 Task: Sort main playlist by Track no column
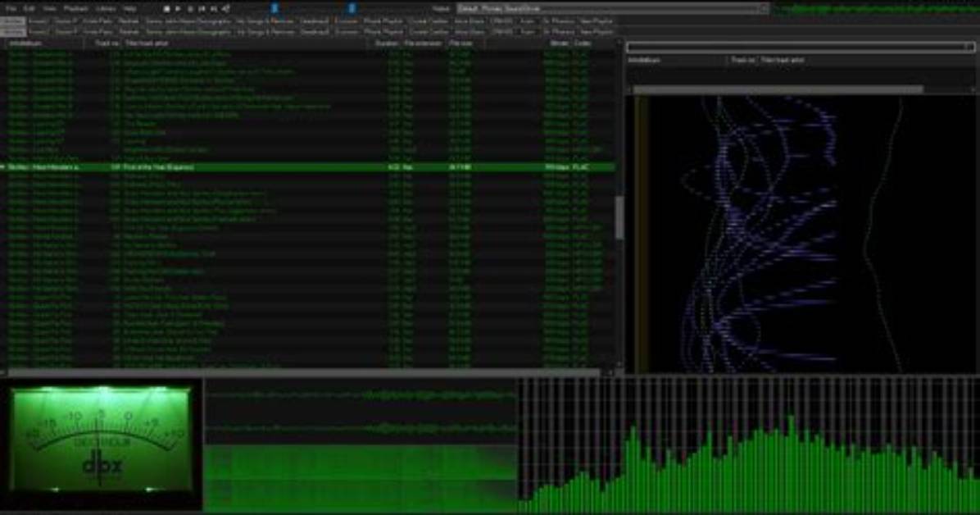[x=107, y=43]
